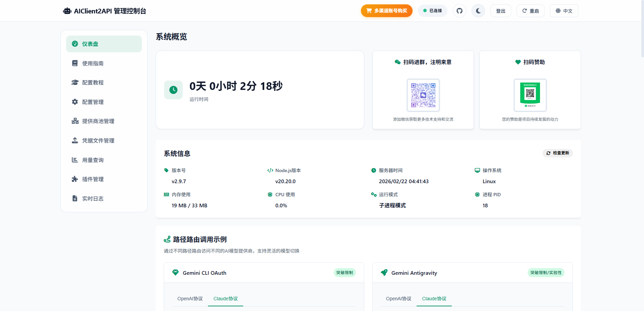Click the WeChat group QR code image

pyautogui.click(x=423, y=95)
